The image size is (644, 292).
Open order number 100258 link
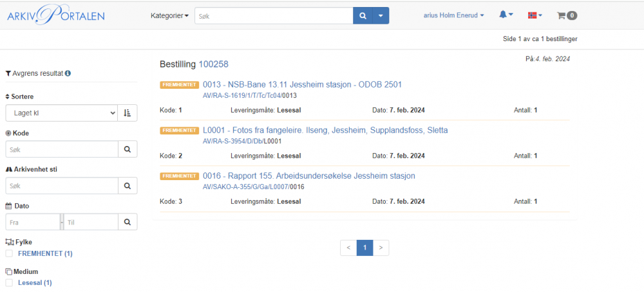[x=213, y=64]
